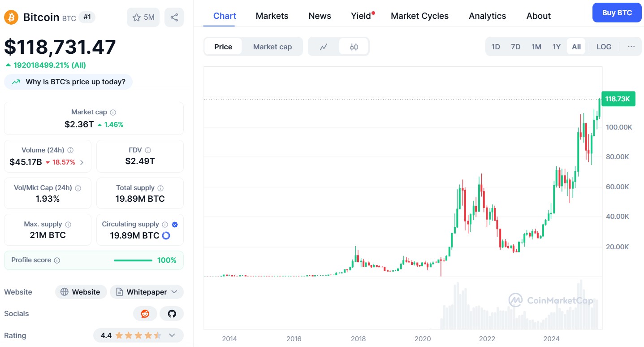Toggle the Price view on the chart
The width and height of the screenshot is (644, 347).
pos(224,46)
